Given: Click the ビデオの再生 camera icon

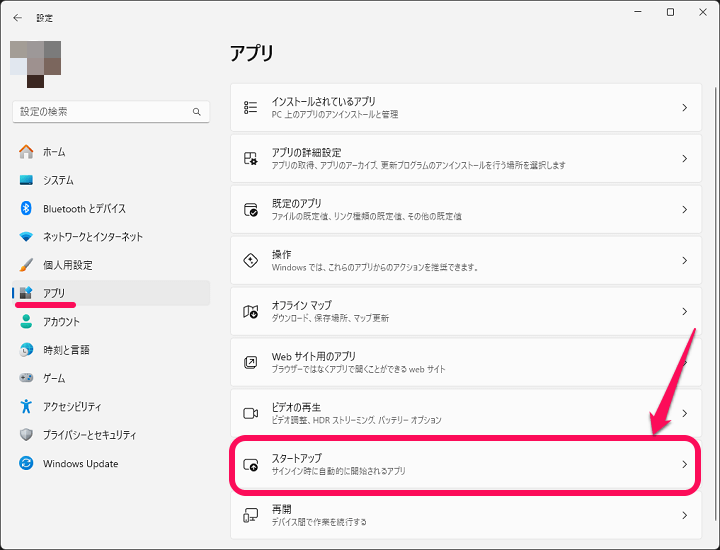Looking at the screenshot, I should (251, 413).
